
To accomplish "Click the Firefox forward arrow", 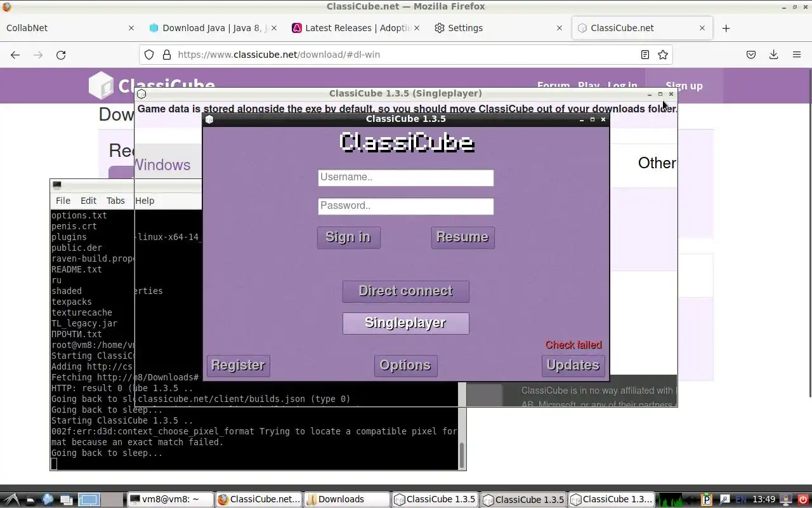I will [x=38, y=55].
